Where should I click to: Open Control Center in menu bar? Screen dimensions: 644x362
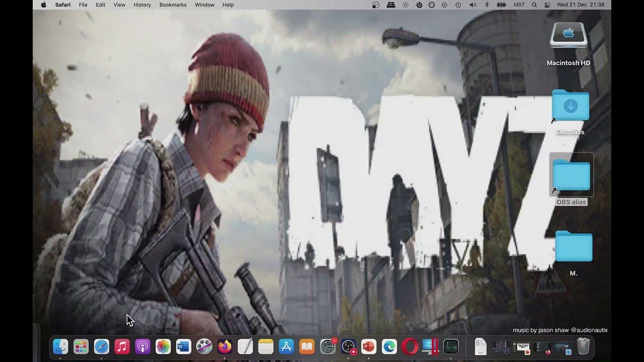pos(547,5)
